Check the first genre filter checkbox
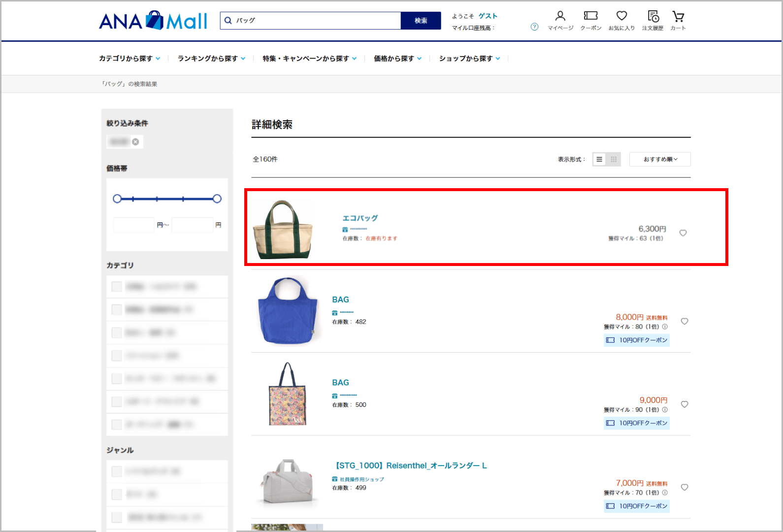 pos(117,471)
